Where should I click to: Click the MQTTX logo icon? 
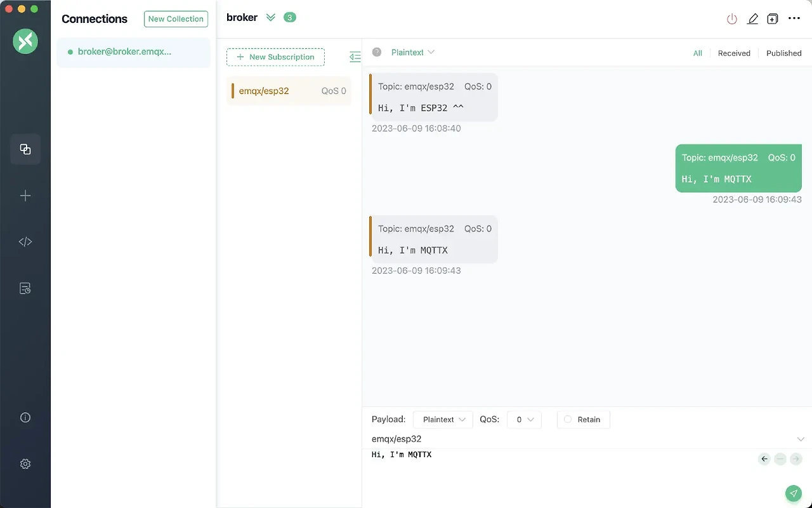tap(25, 41)
